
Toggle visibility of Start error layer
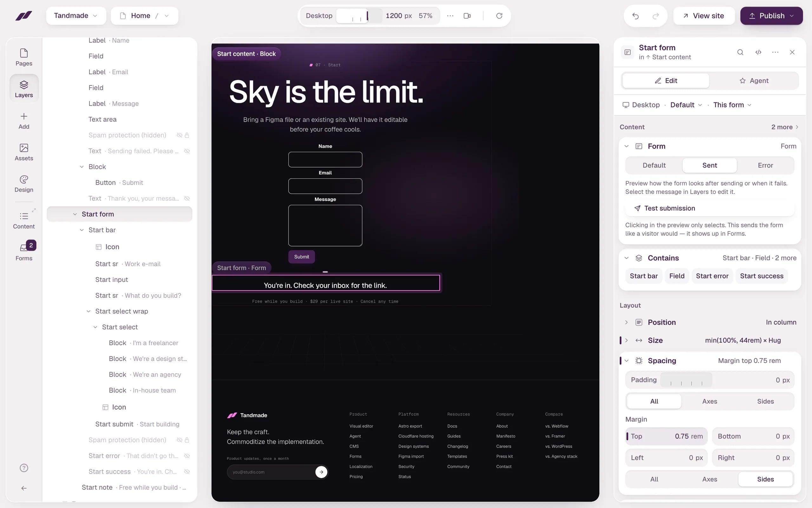[x=187, y=456]
